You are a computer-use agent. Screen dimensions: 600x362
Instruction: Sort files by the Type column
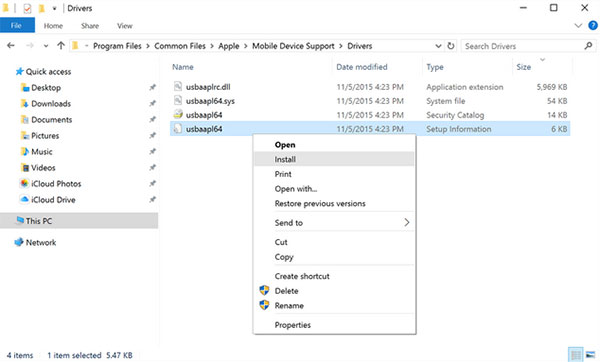click(x=435, y=67)
